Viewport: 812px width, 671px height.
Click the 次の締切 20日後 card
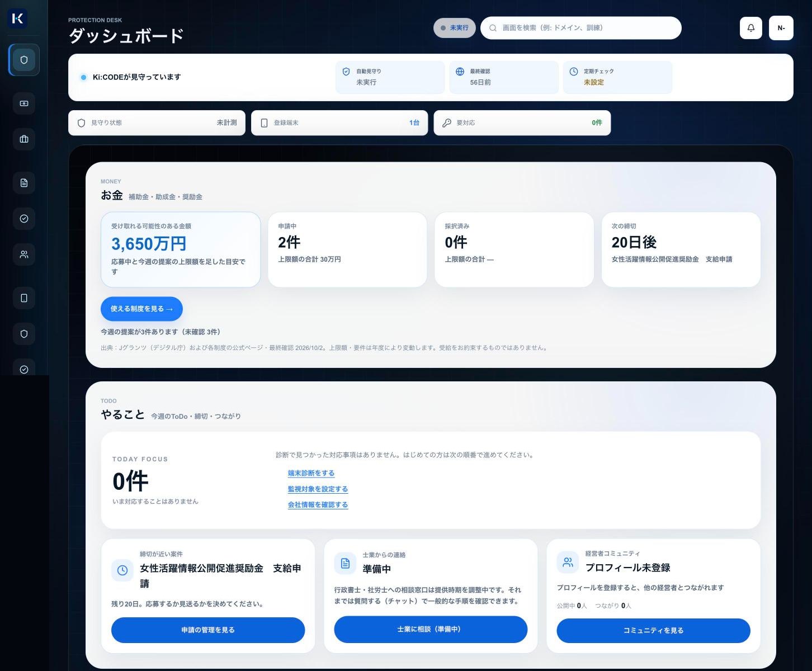pyautogui.click(x=681, y=249)
